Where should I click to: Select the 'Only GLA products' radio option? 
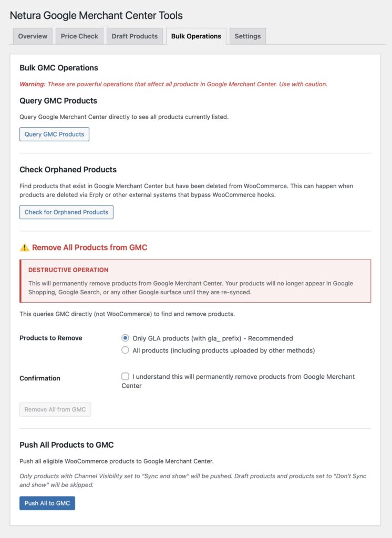[125, 338]
